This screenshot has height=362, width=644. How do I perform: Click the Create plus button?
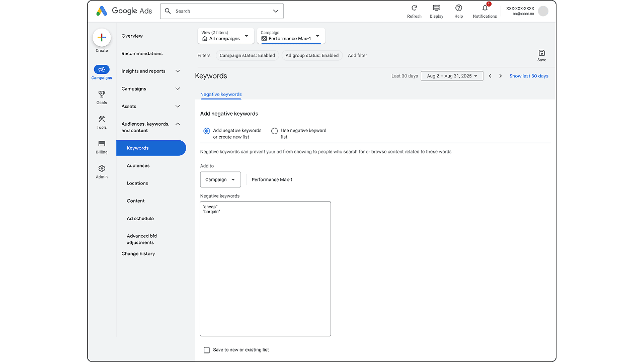click(x=102, y=38)
